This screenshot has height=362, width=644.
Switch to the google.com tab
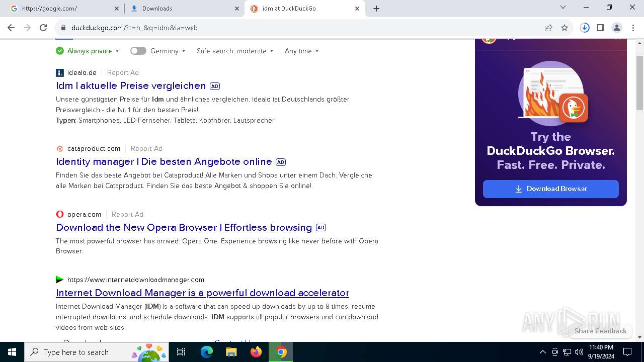tap(63, 9)
